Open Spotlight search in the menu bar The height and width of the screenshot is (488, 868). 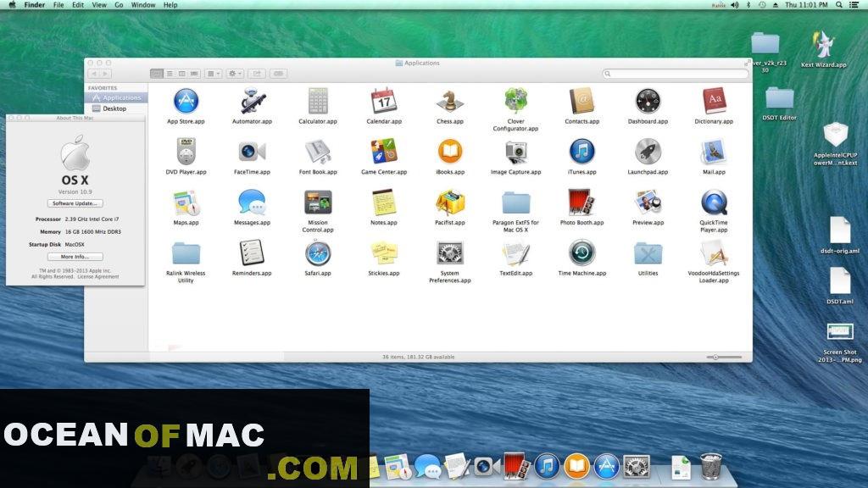(x=839, y=5)
